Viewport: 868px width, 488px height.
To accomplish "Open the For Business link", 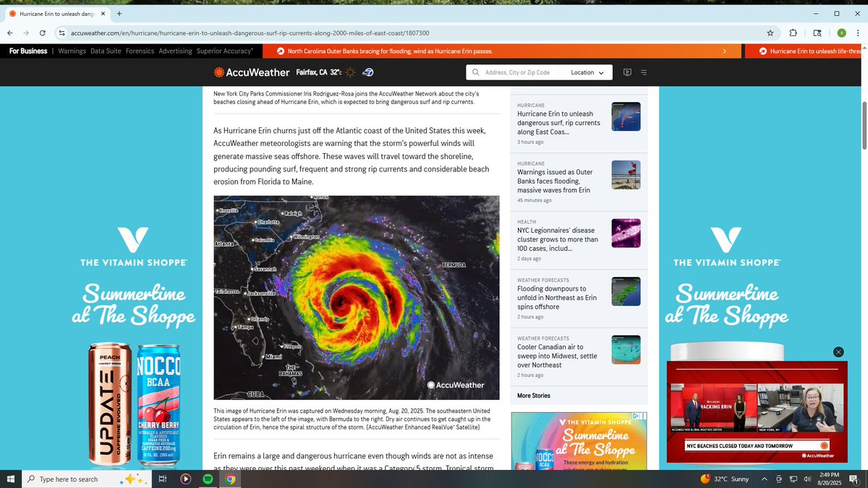I will coord(28,51).
